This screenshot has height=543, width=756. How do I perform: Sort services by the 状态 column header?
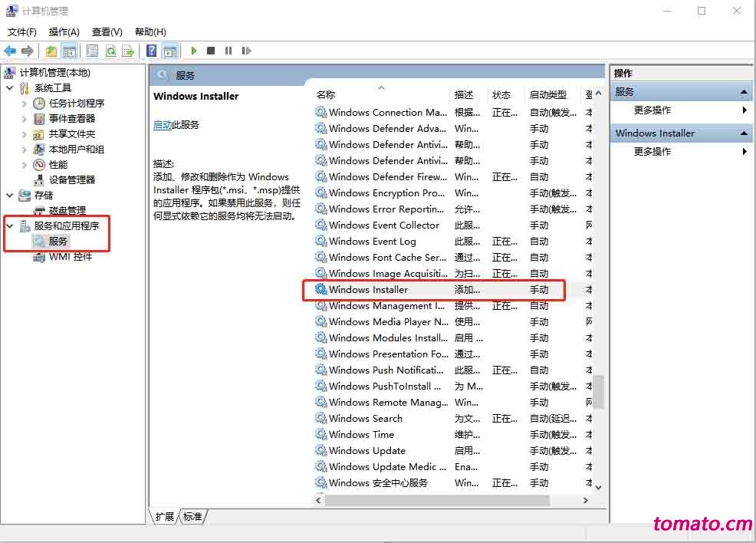(x=506, y=94)
